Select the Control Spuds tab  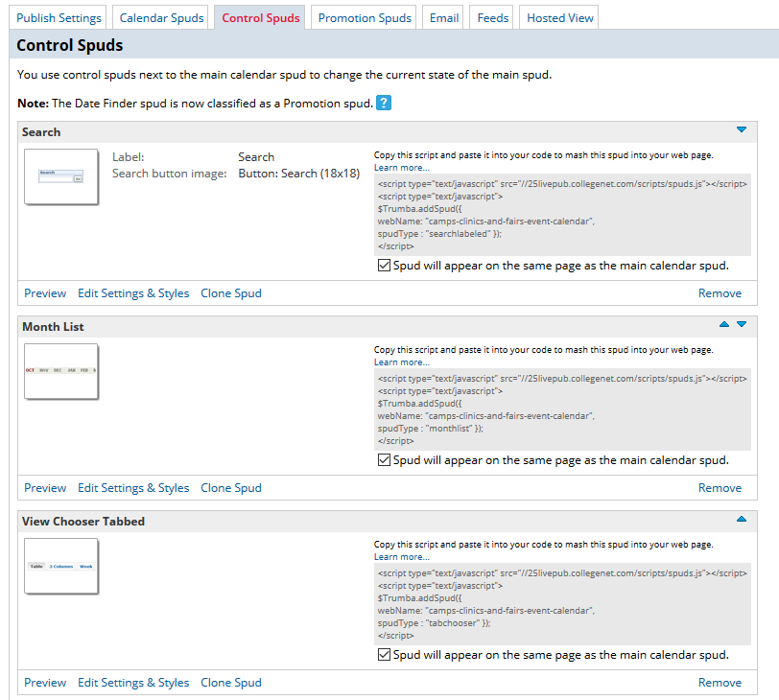tap(261, 18)
